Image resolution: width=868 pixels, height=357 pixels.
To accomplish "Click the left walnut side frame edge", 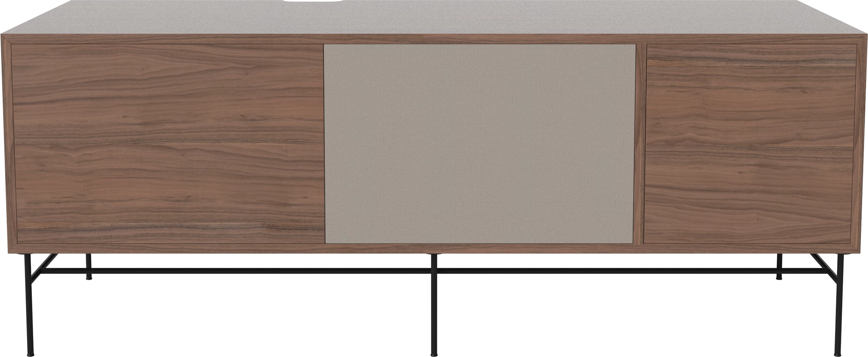I will coord(6,143).
